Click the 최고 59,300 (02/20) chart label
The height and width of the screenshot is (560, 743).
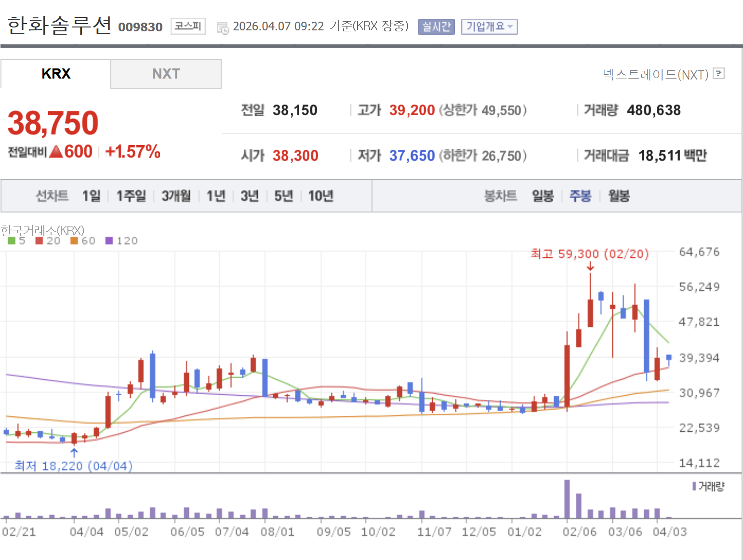coord(590,254)
